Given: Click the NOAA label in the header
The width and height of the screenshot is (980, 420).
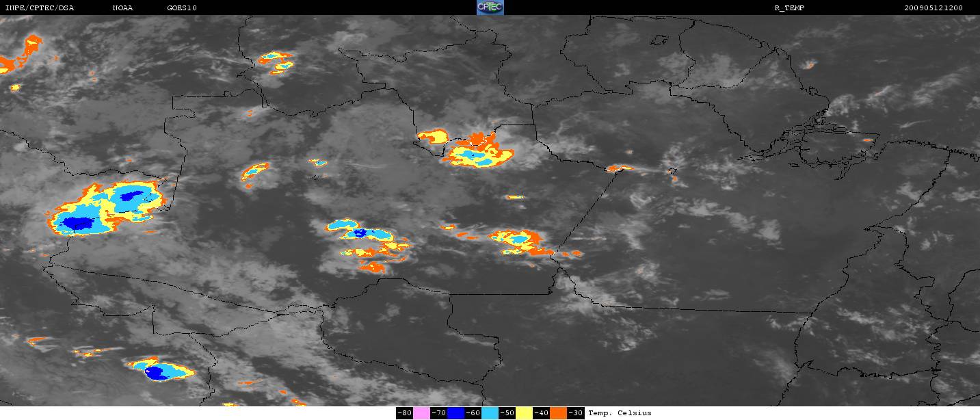Looking at the screenshot, I should [x=122, y=8].
